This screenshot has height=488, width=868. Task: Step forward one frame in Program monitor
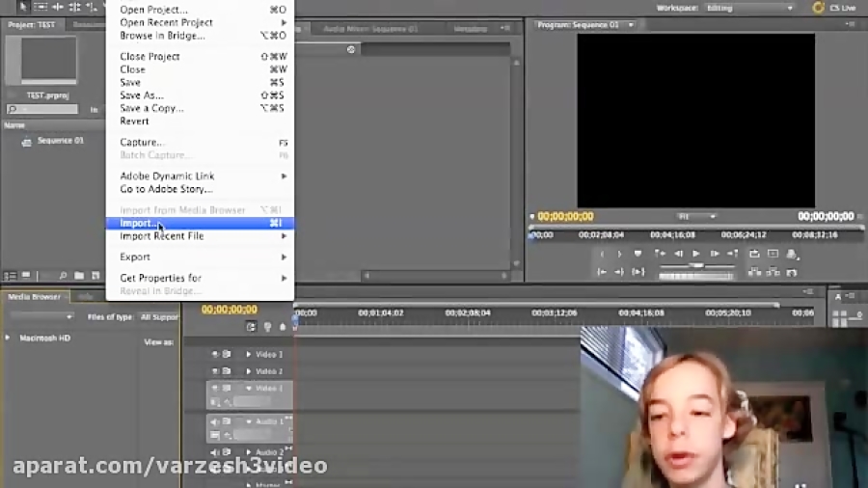[x=715, y=254]
